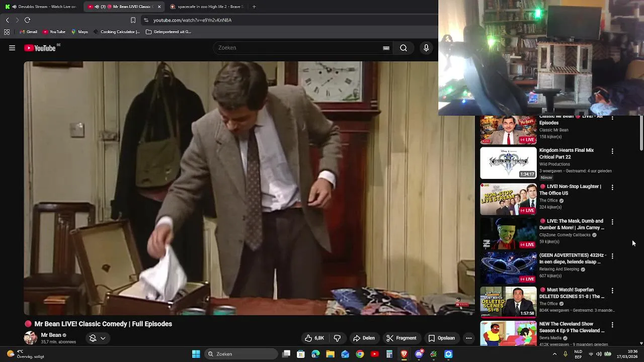Open The Mask Jim Carrey thumbnail
The image size is (644, 362).
[x=508, y=234]
